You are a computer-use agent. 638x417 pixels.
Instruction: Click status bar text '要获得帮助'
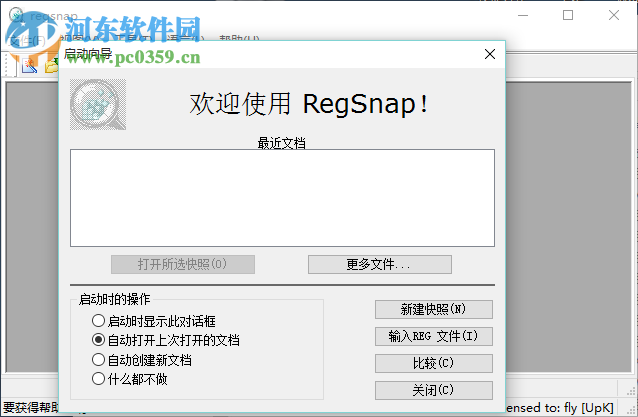pos(31,407)
